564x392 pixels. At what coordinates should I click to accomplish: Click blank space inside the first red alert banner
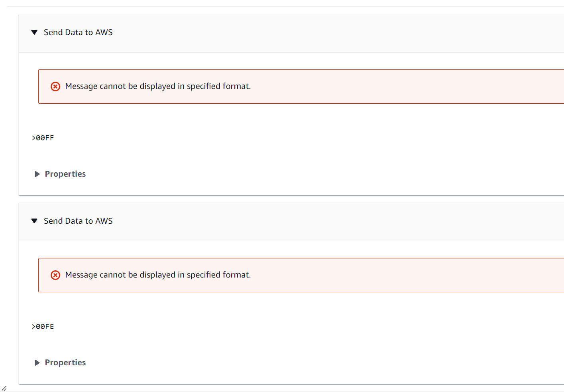pyautogui.click(x=399, y=87)
